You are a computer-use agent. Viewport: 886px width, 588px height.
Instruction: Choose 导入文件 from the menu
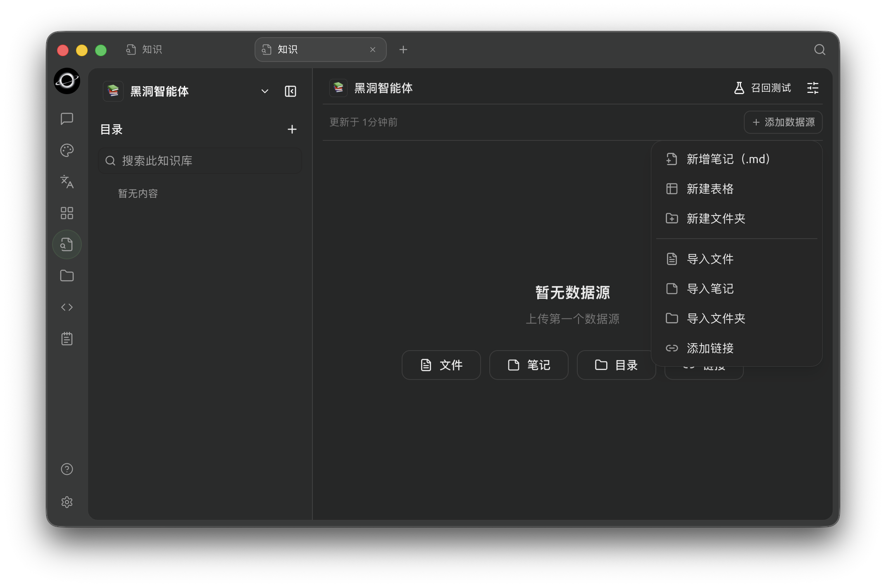tap(737, 259)
